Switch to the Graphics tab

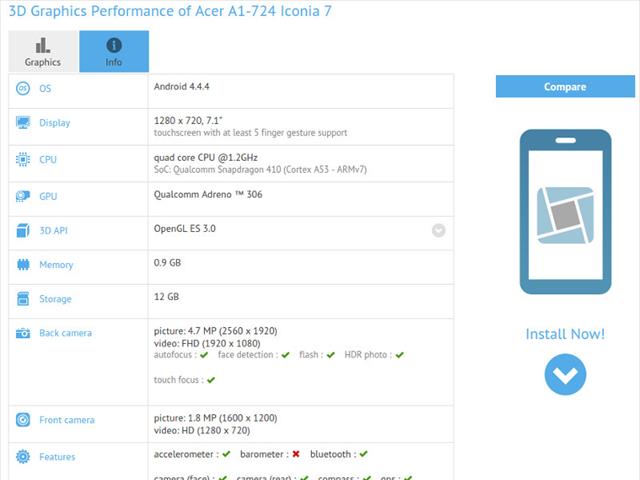pyautogui.click(x=42, y=51)
